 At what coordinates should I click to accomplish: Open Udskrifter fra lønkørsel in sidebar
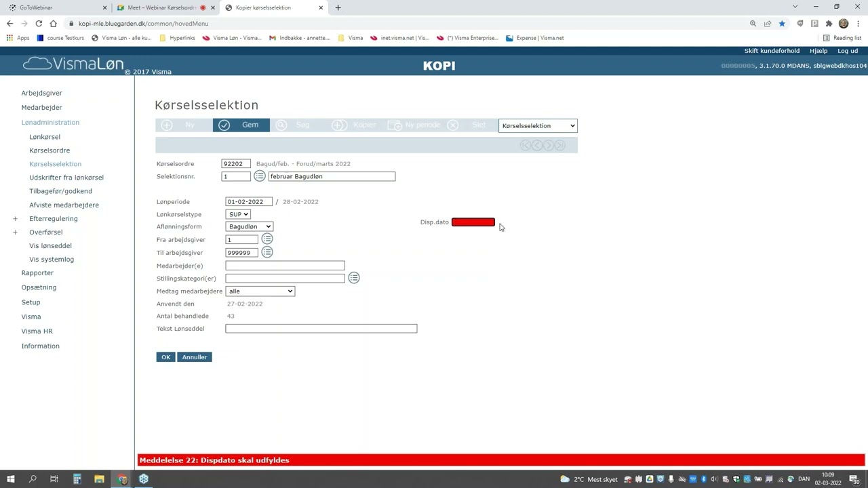[66, 178]
